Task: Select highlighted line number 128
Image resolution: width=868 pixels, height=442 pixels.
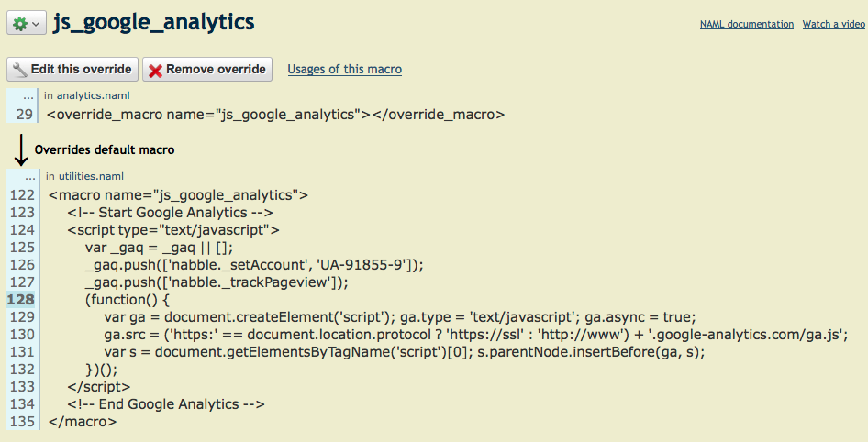Action: click(21, 300)
